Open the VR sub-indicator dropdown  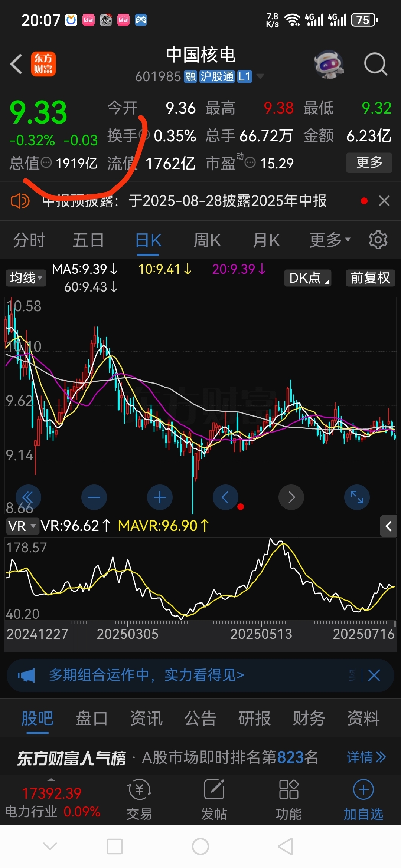click(x=22, y=526)
